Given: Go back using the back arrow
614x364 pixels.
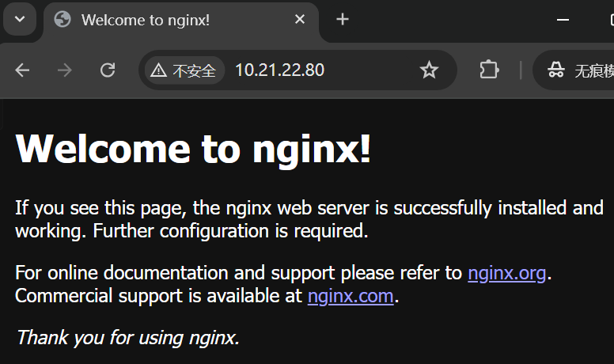Looking at the screenshot, I should tap(22, 70).
